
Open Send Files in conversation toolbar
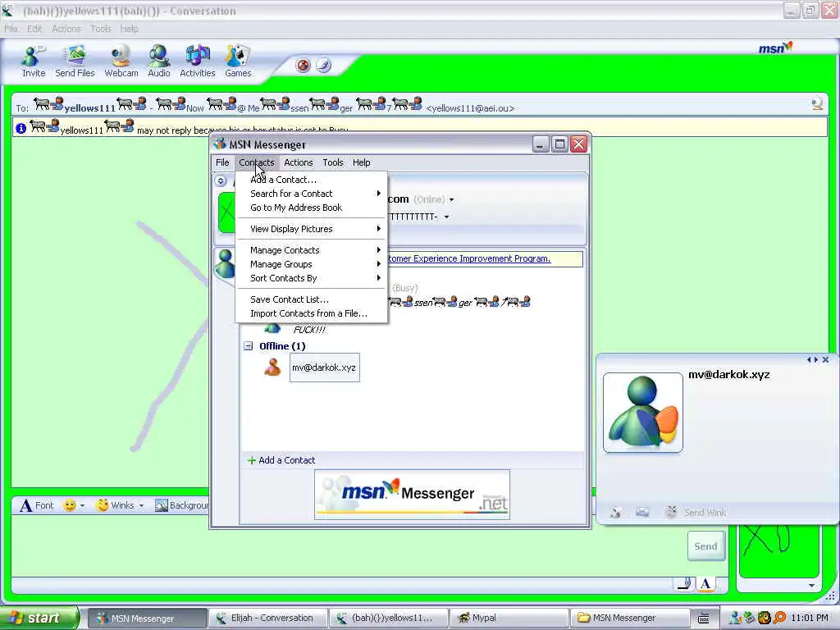(x=75, y=62)
